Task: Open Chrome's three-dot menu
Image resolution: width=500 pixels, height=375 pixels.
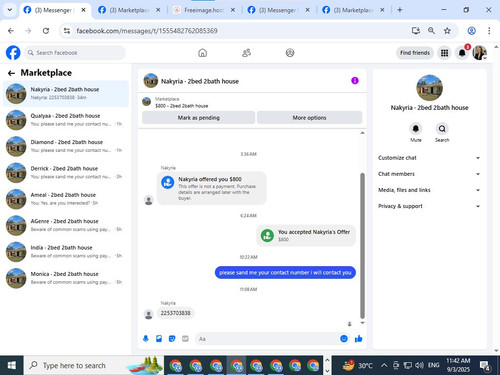Action: (x=489, y=31)
